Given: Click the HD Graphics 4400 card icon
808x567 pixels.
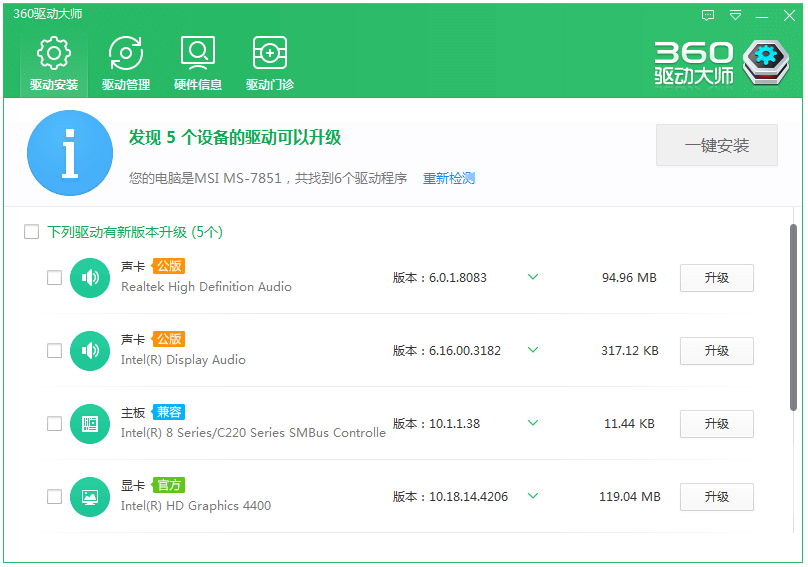Looking at the screenshot, I should [90, 497].
